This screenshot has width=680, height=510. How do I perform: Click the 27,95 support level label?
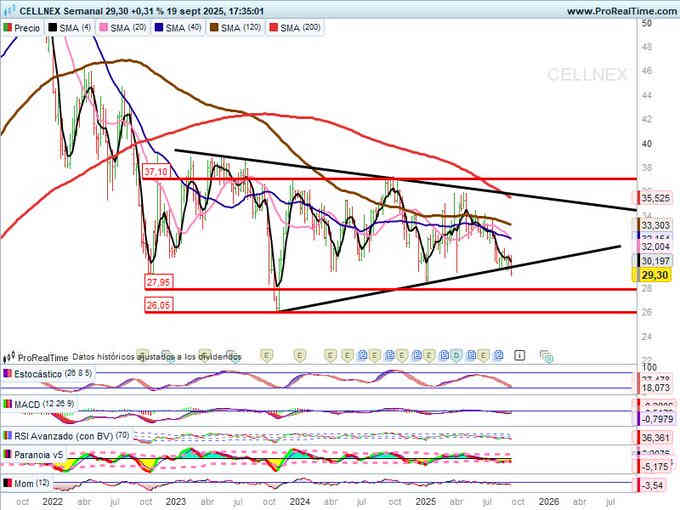pos(158,282)
